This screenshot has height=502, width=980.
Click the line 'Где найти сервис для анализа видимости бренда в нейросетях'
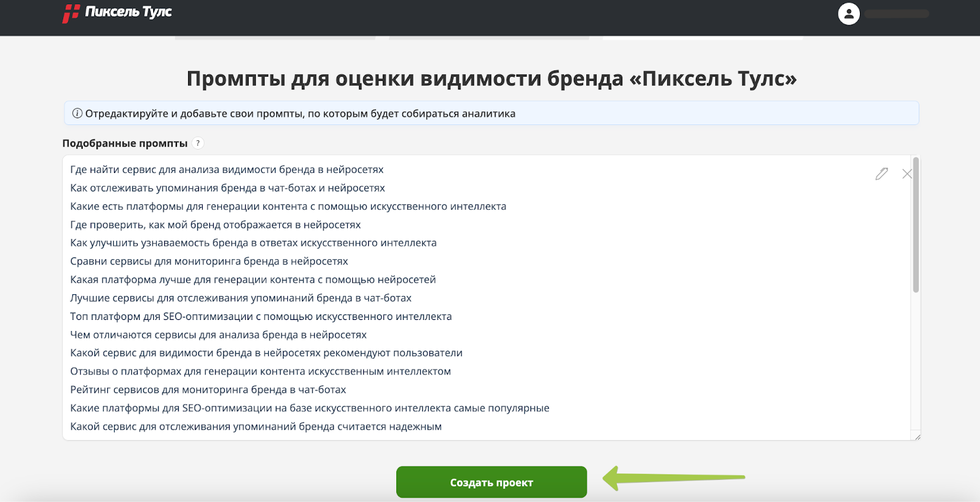(x=227, y=170)
